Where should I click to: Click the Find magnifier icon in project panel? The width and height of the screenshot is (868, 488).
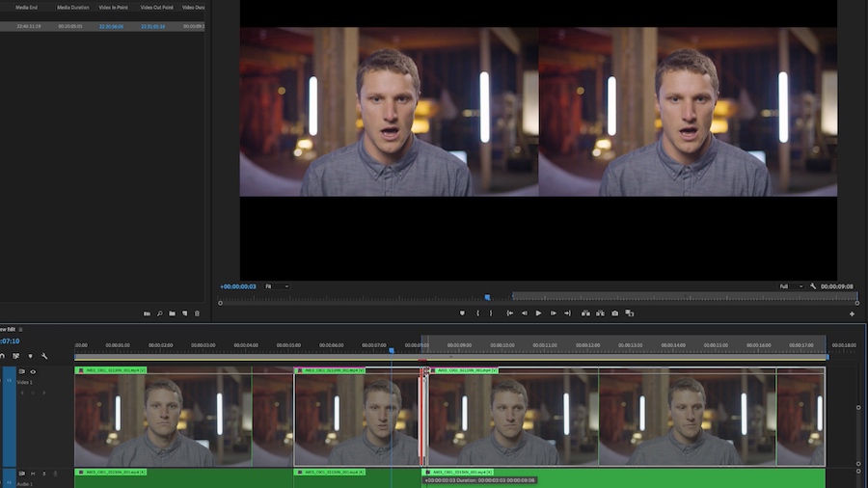(x=159, y=313)
